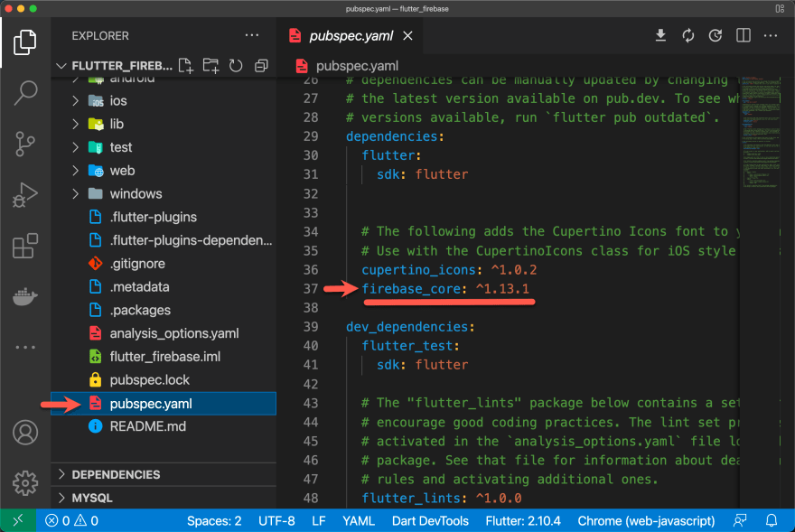Click the feedback icon in status bar

click(740, 520)
